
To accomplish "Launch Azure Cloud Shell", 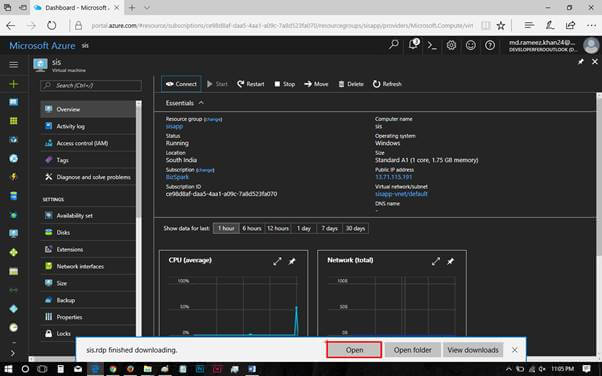I will (x=432, y=45).
